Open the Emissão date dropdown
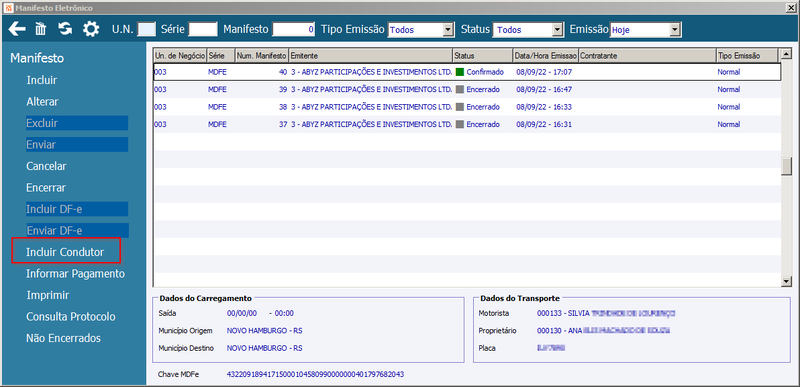Image resolution: width=800 pixels, height=387 pixels. (676, 30)
